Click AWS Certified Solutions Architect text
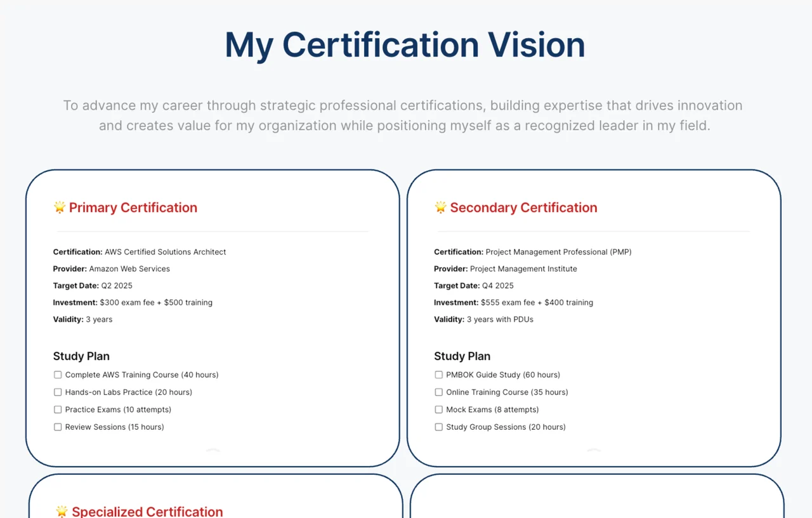Screen dimensions: 812x518 (x=166, y=252)
